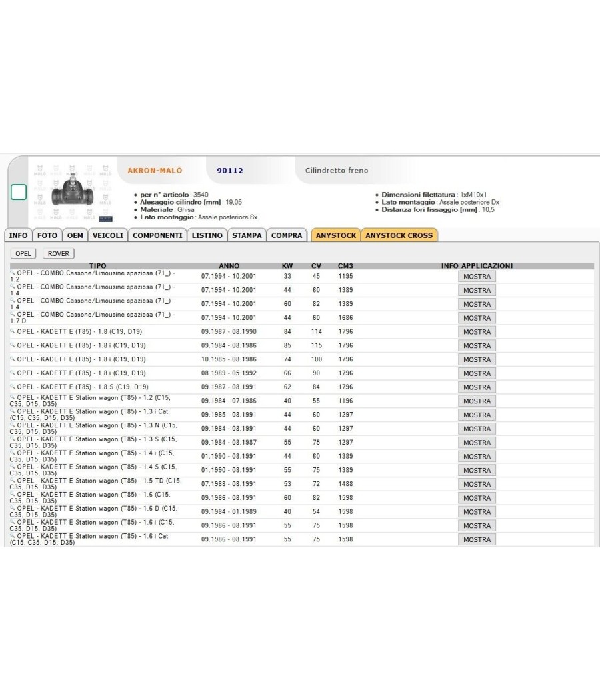Click the KW column header
600x700 pixels.
point(287,265)
